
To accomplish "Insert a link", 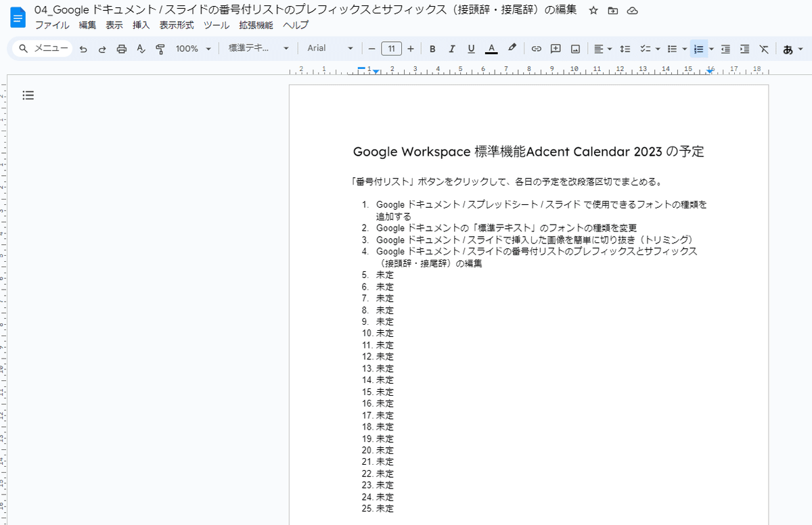I will click(536, 49).
